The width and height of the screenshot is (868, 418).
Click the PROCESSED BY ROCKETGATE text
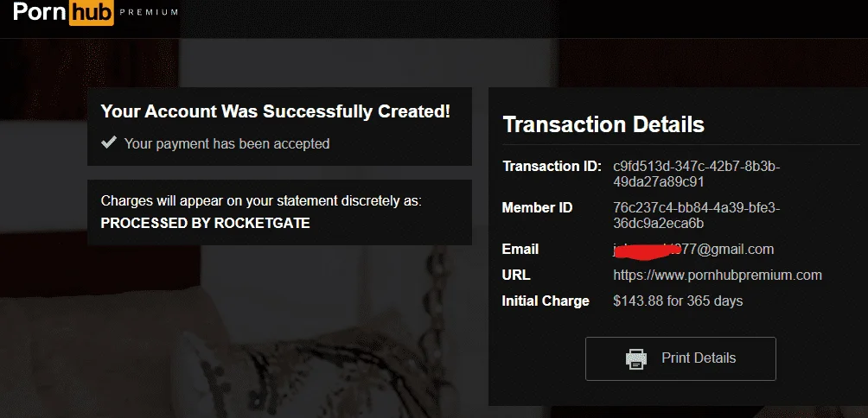(x=205, y=223)
